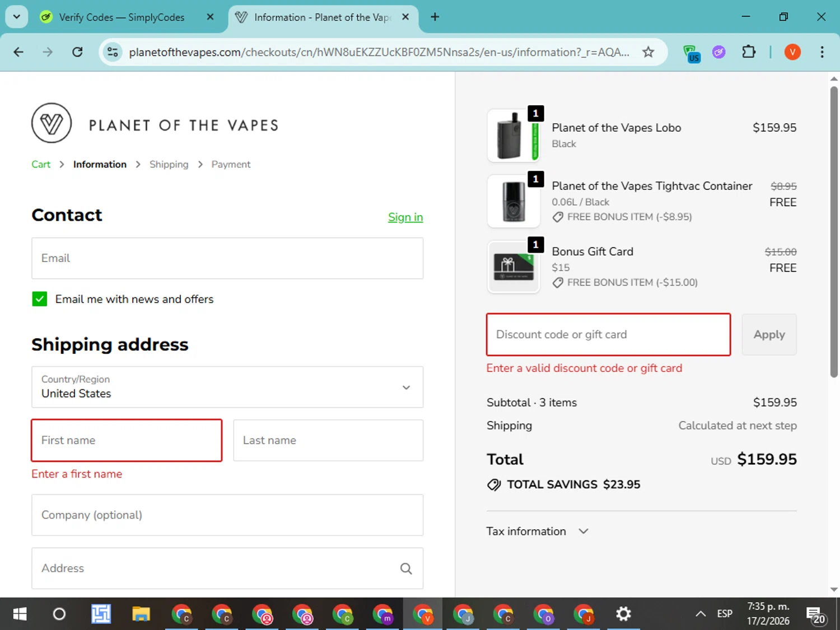Click the Information breadcrumb
This screenshot has height=630, width=840.
[100, 164]
